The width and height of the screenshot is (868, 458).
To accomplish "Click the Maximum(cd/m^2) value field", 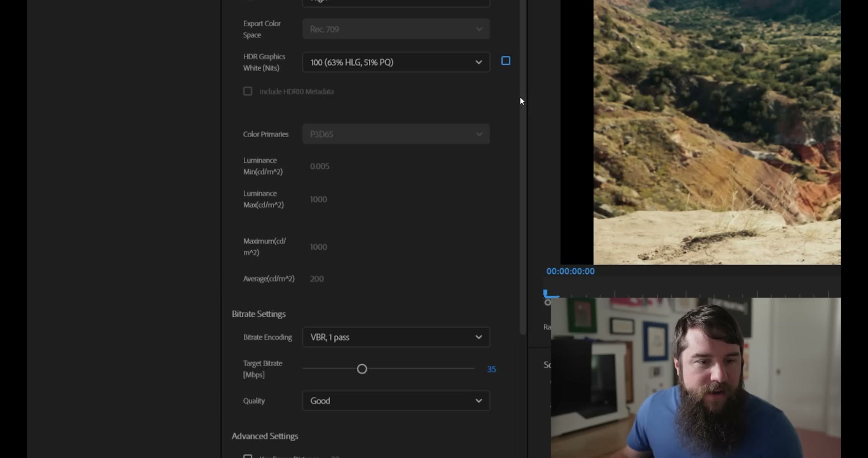I will tap(318, 247).
